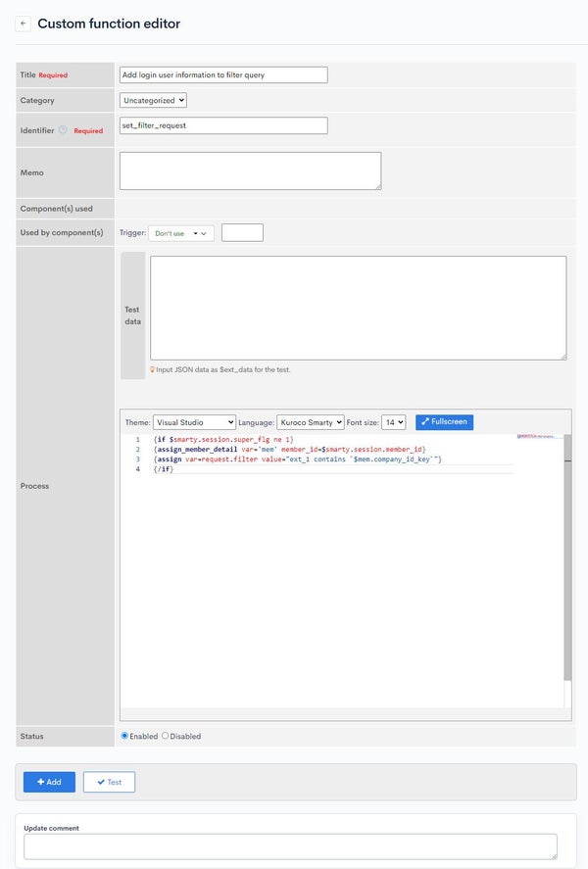Click the Process row label
The width and height of the screenshot is (588, 869).
[x=34, y=486]
